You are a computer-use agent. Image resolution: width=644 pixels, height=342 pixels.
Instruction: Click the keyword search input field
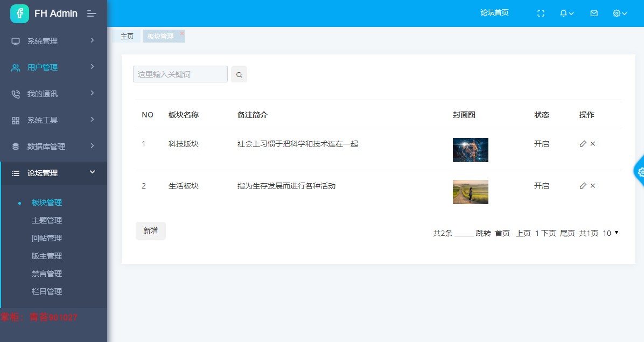pos(180,74)
